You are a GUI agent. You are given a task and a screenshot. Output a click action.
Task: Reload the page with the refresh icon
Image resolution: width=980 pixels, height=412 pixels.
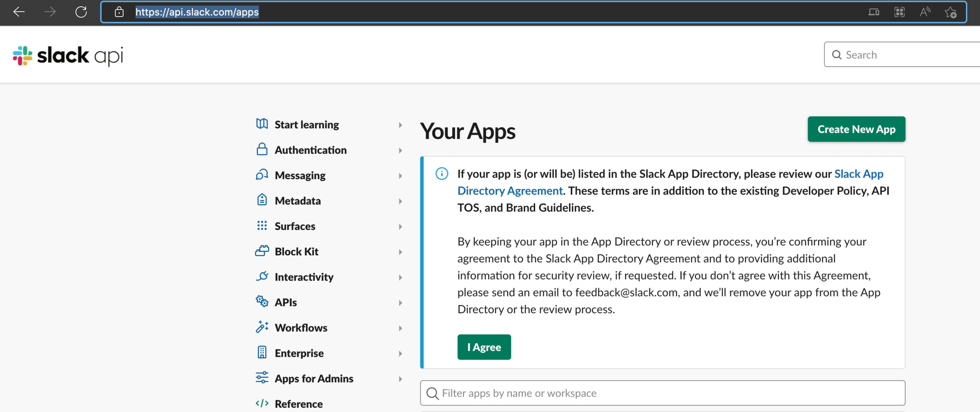click(81, 12)
